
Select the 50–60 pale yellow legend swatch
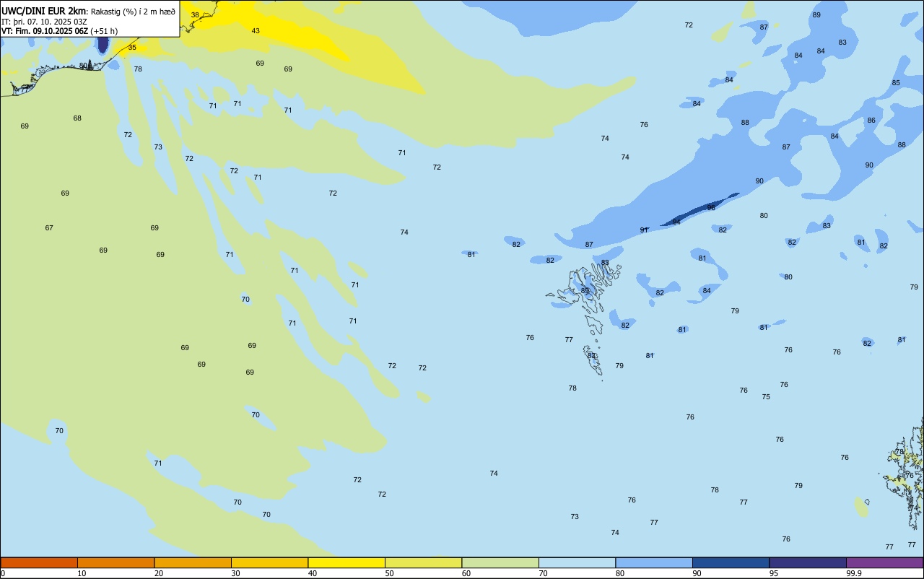point(423,562)
